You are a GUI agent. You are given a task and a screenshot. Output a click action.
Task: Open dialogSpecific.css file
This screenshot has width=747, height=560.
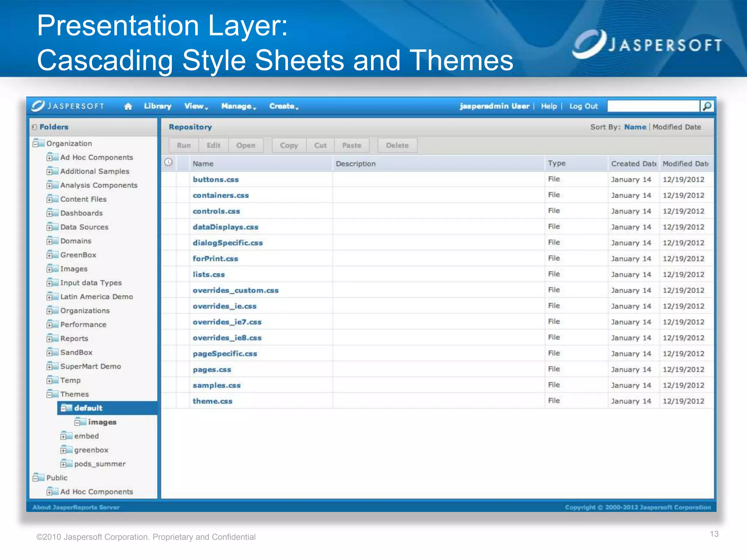228,243
